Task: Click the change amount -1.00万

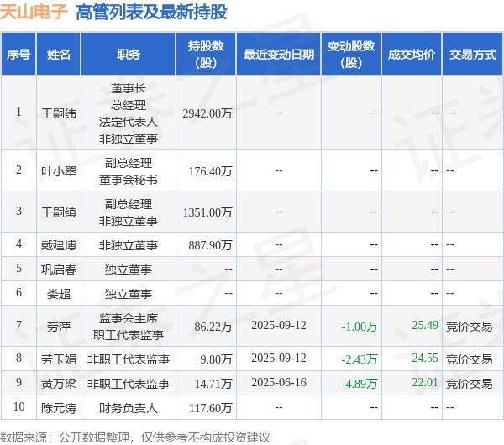Action: [360, 327]
